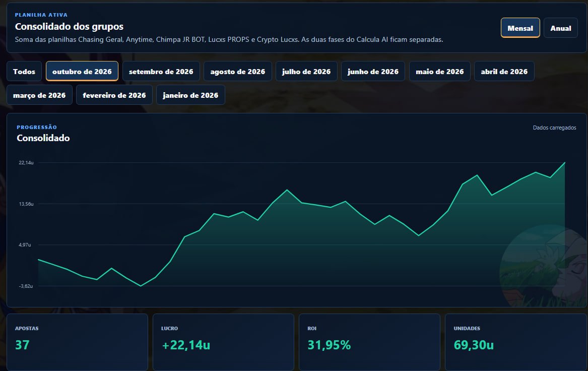The height and width of the screenshot is (371, 588).
Task: Click the PLANILHA ATIVA label
Action: tap(41, 15)
